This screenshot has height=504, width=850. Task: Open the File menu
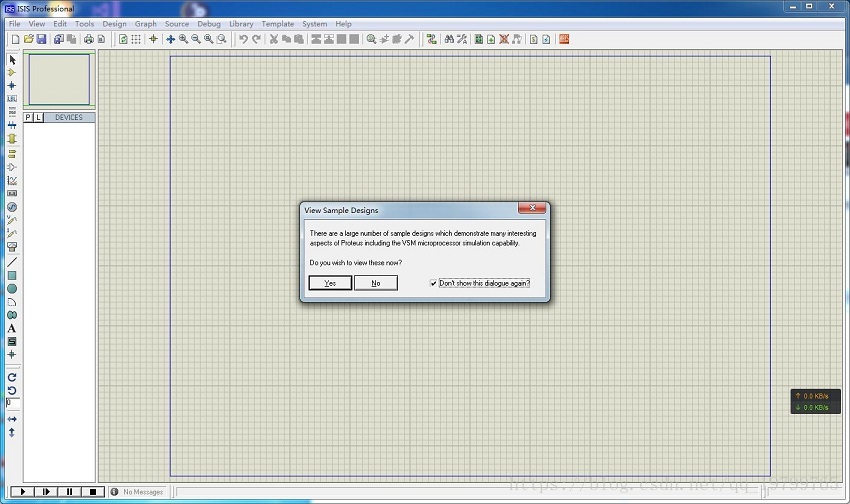(x=15, y=24)
